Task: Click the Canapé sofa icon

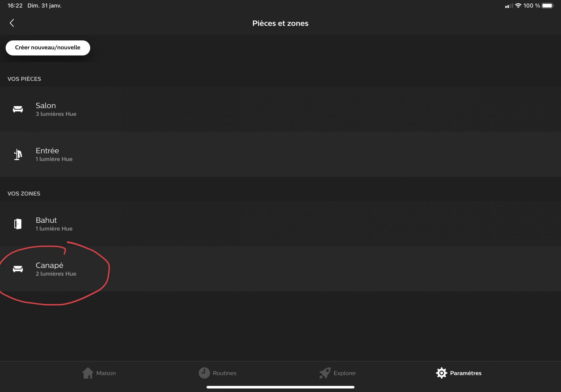Action: click(x=18, y=269)
